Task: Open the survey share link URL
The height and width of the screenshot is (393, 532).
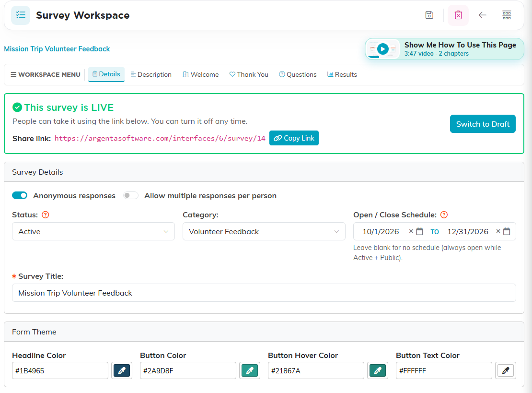Action: (x=160, y=138)
